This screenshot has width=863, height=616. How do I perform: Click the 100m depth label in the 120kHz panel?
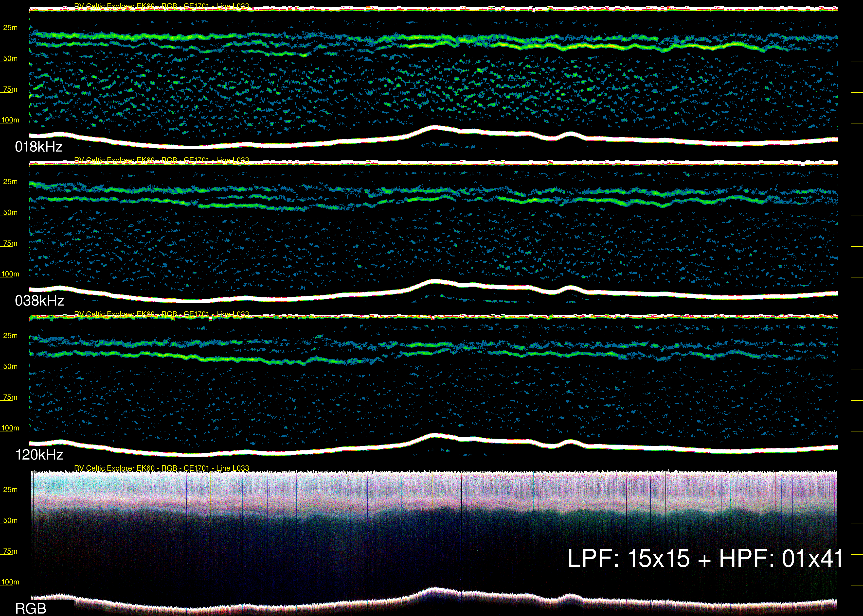[10, 428]
